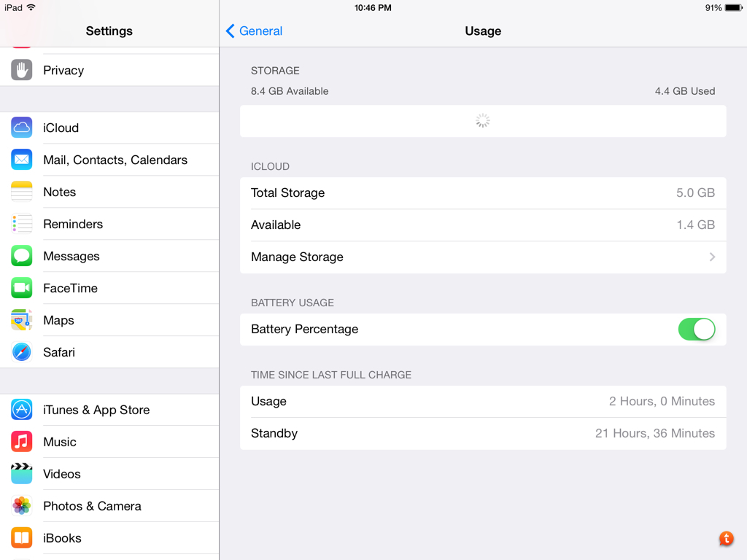Image resolution: width=747 pixels, height=560 pixels.
Task: Open Videos settings row
Action: click(x=109, y=473)
